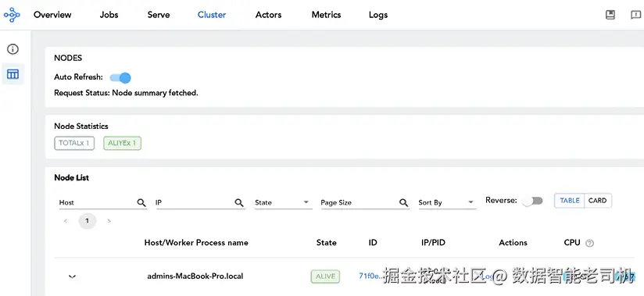Open node ID link 71f0e...
The height and width of the screenshot is (296, 644).
coord(371,276)
